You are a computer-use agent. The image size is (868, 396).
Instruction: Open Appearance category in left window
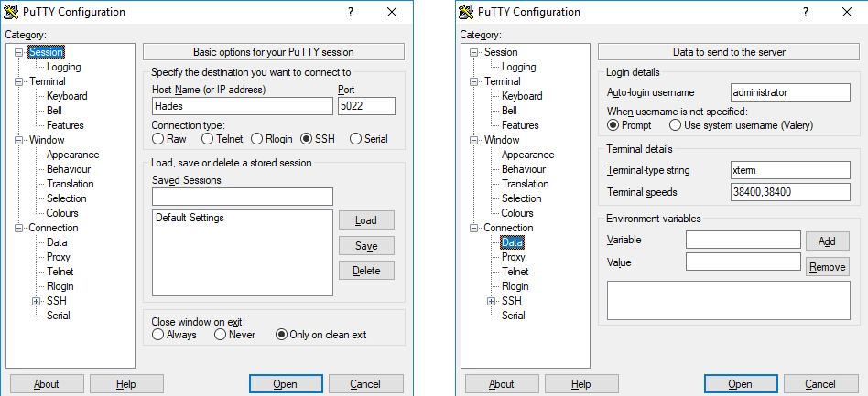(73, 155)
